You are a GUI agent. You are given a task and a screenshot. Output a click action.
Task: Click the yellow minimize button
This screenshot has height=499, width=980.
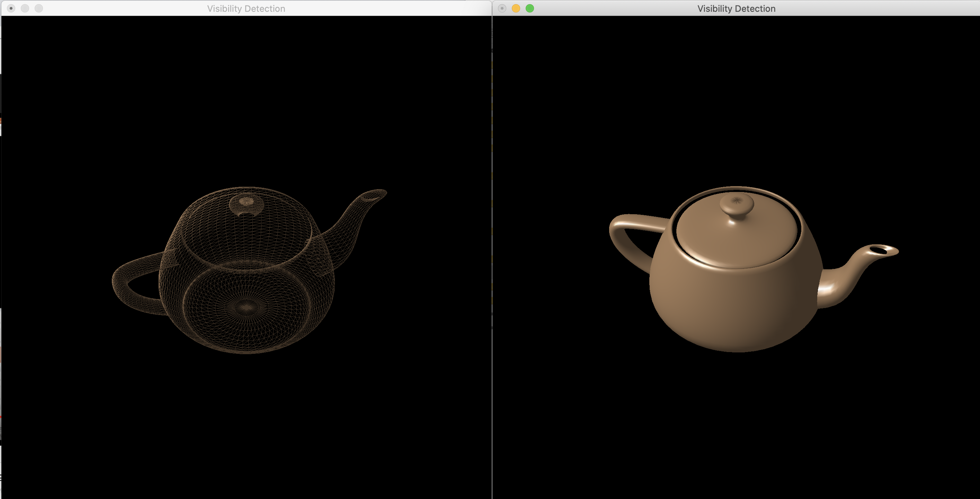(516, 8)
